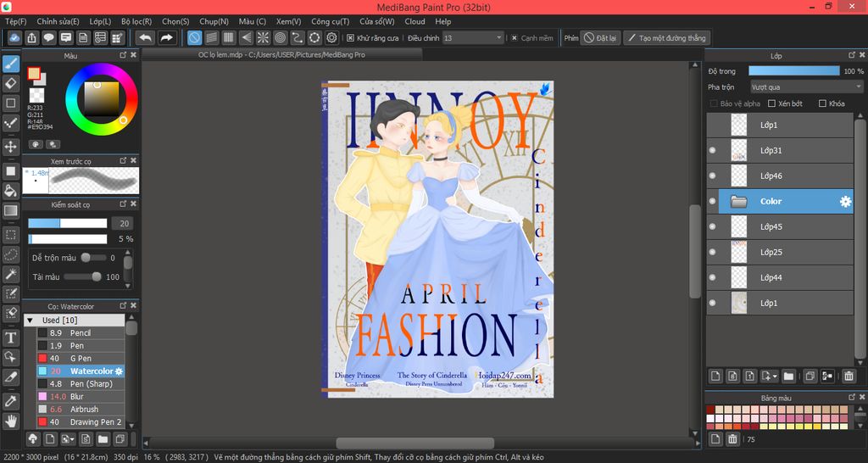Collapse the Used [10] brush group

[x=30, y=320]
